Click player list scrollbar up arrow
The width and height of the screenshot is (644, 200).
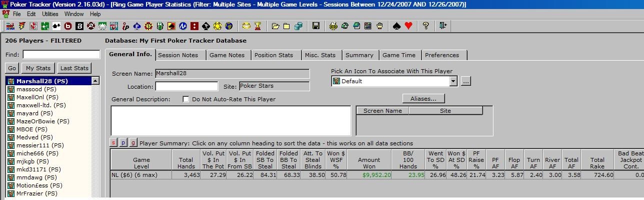[x=95, y=81]
